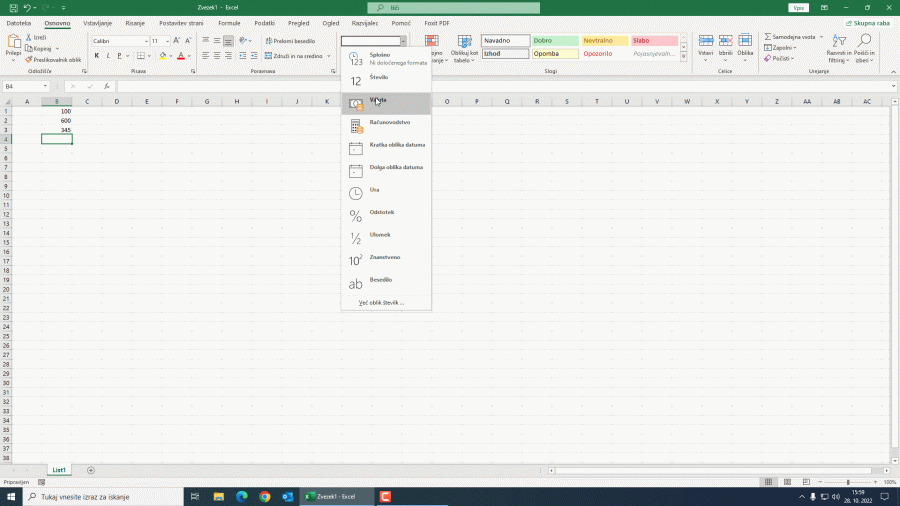
Task: Add a new sheet with plus icon
Action: click(x=91, y=469)
